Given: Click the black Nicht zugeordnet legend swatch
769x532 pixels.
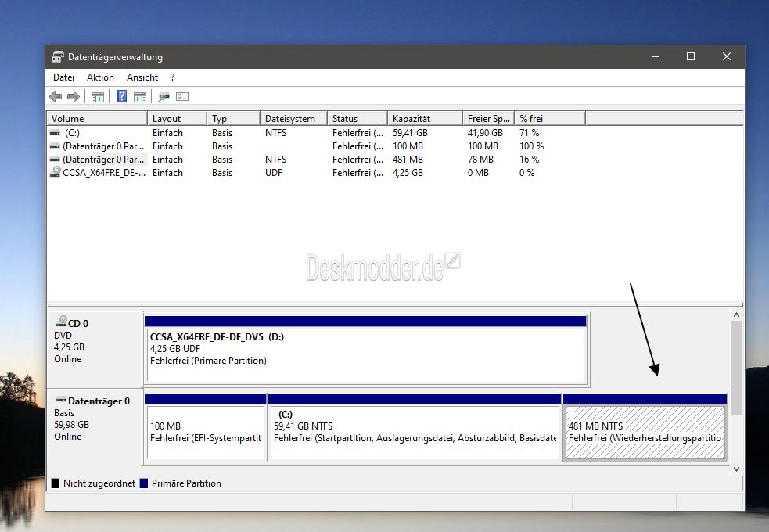Looking at the screenshot, I should coord(56,483).
